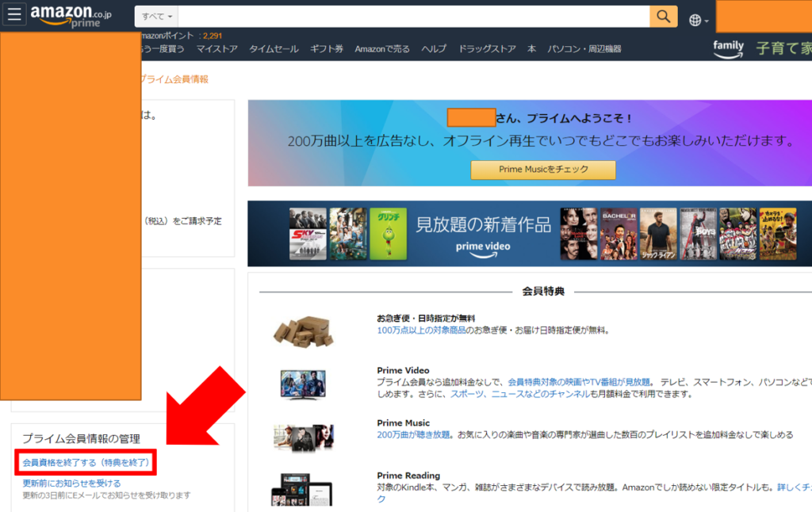Click 更新前にお知らせを受ける link
This screenshot has width=812, height=512.
[x=71, y=483]
